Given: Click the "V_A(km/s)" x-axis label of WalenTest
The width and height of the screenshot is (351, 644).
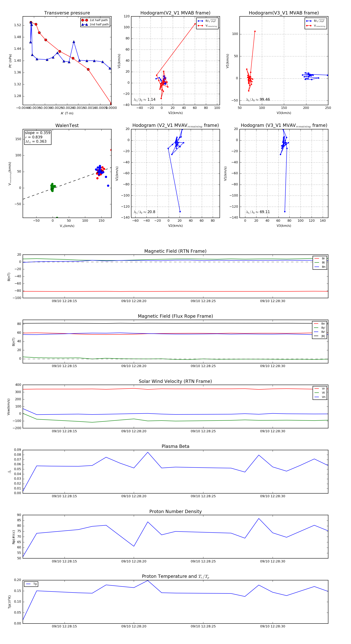Looking at the screenshot, I should pyautogui.click(x=67, y=226).
